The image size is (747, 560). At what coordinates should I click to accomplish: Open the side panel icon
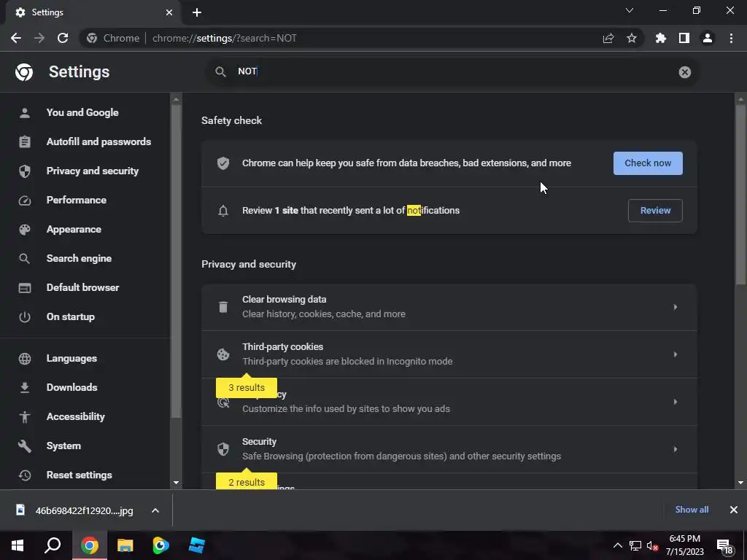(684, 38)
